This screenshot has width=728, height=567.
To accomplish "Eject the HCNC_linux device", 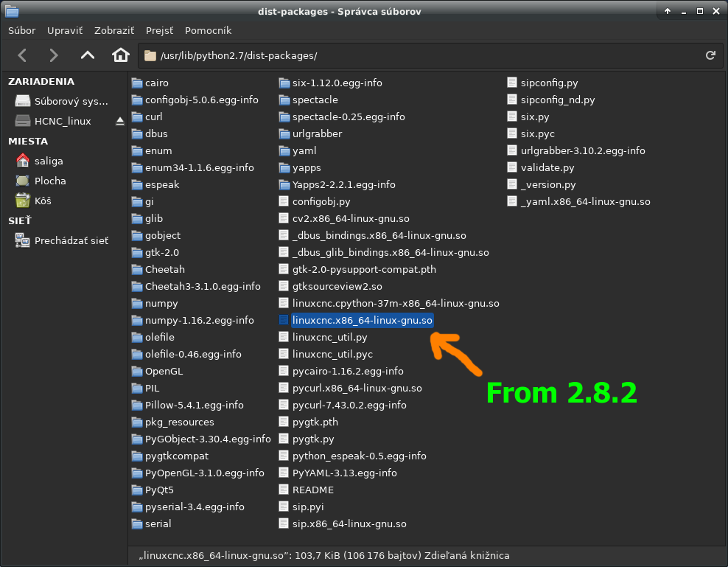I will (x=120, y=122).
